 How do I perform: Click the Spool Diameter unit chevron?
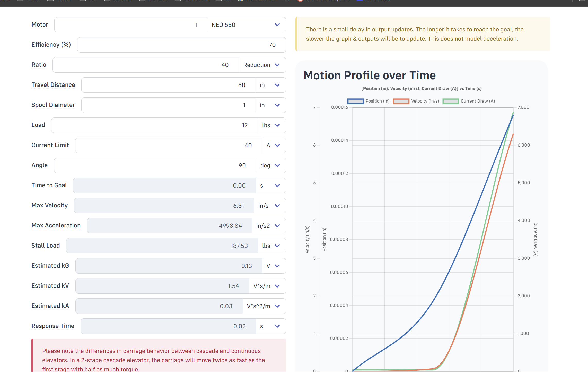[277, 105]
